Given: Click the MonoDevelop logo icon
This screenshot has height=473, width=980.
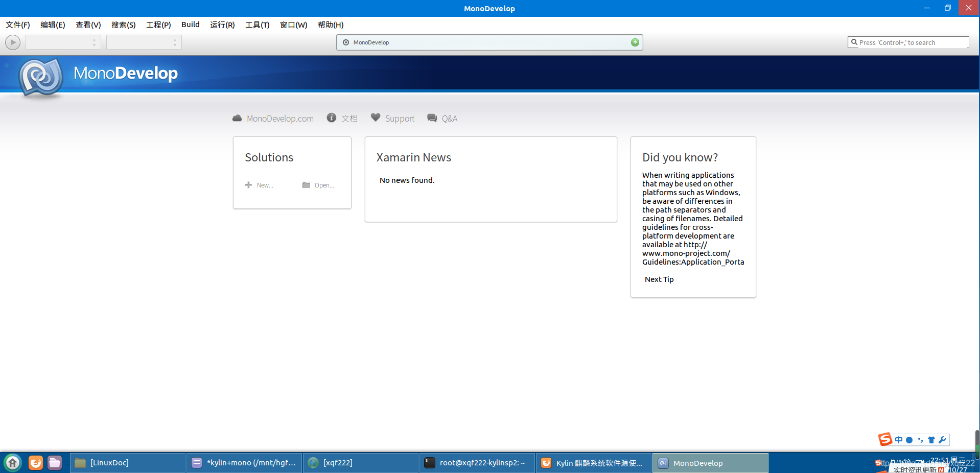Looking at the screenshot, I should coord(41,77).
